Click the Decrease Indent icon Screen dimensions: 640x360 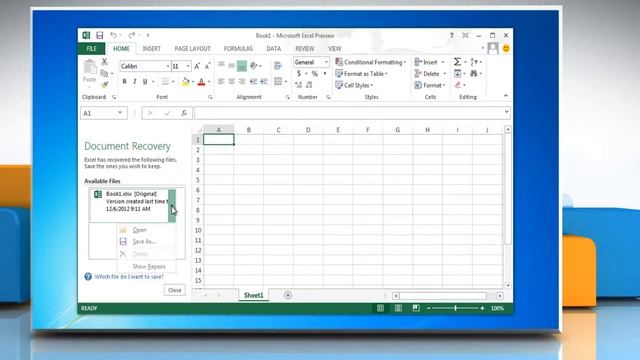click(253, 82)
